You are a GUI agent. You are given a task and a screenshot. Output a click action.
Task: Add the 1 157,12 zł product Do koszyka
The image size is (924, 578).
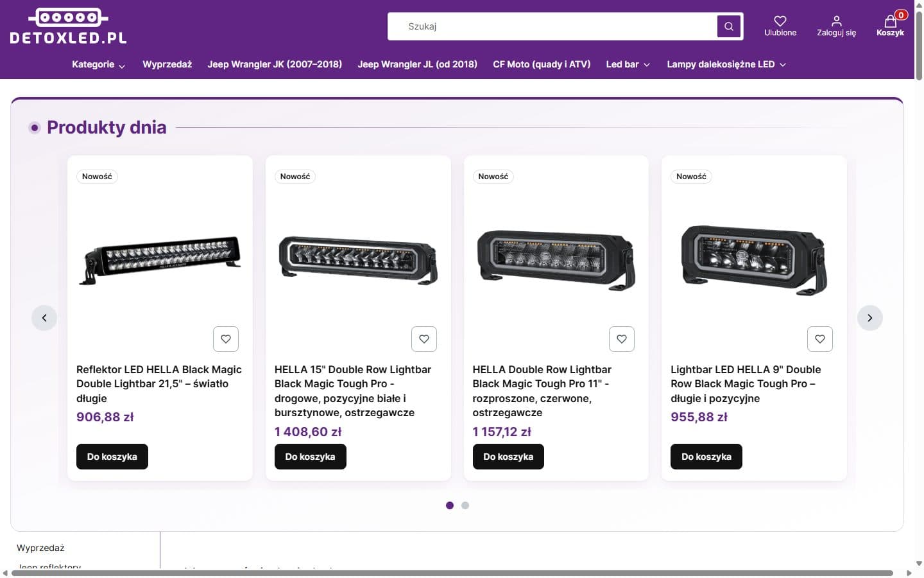[508, 457]
